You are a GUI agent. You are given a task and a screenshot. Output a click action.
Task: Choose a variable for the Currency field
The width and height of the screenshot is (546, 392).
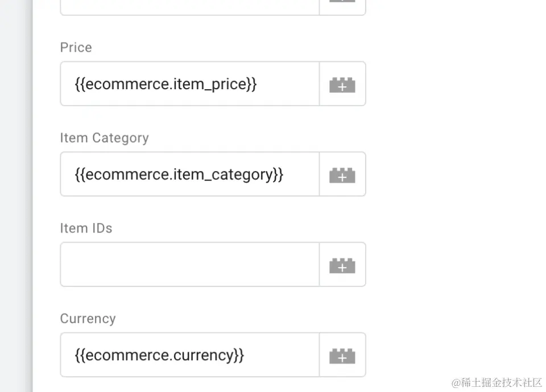pyautogui.click(x=342, y=355)
